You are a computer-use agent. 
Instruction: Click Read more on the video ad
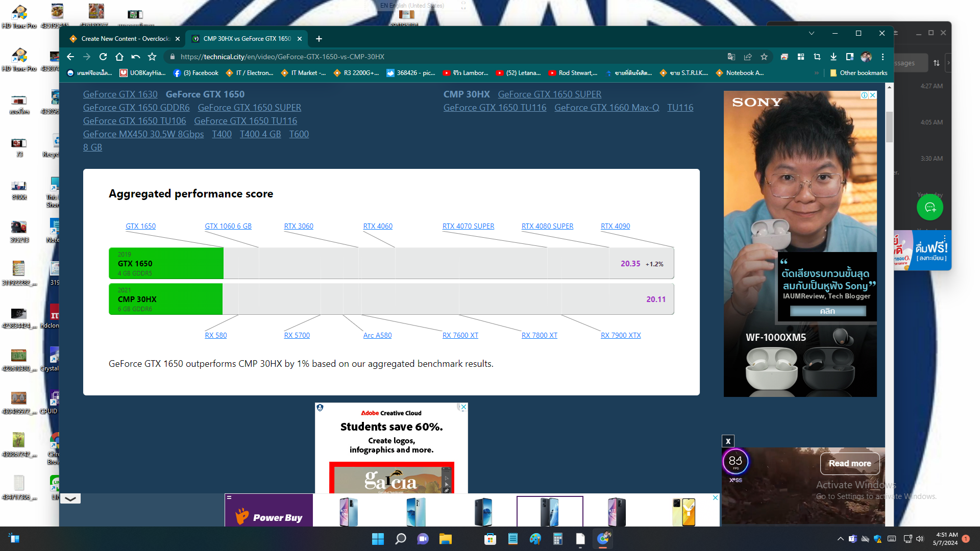850,463
